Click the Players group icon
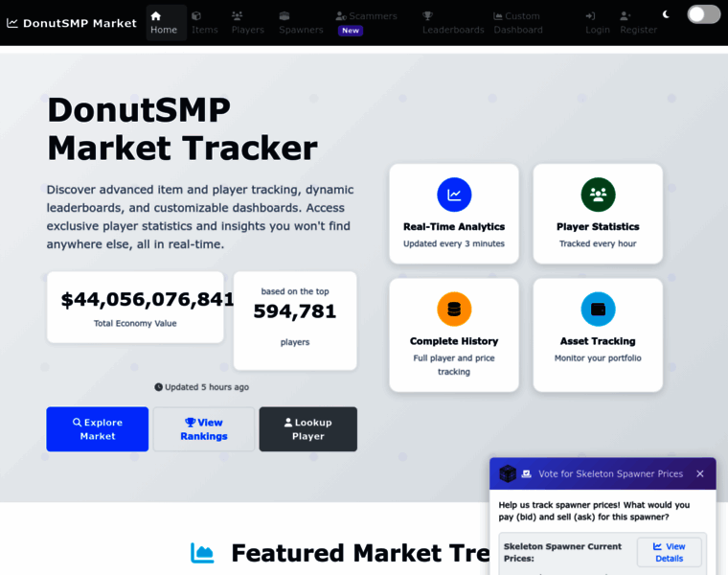This screenshot has height=575, width=728. click(238, 16)
